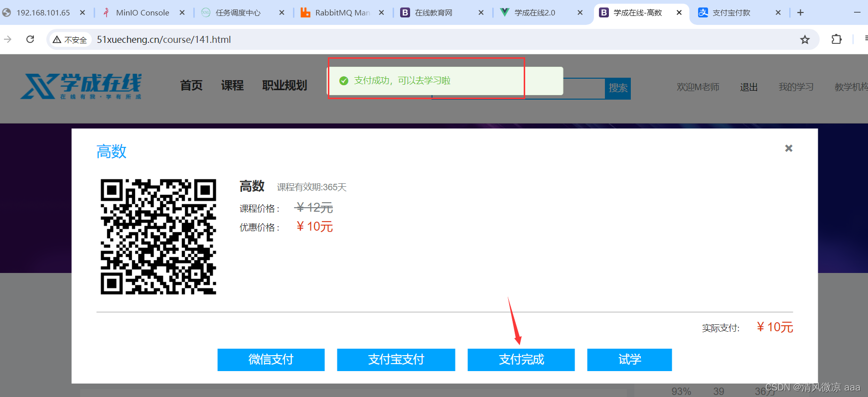Click the forward navigation arrow
The width and height of the screenshot is (868, 397).
7,39
